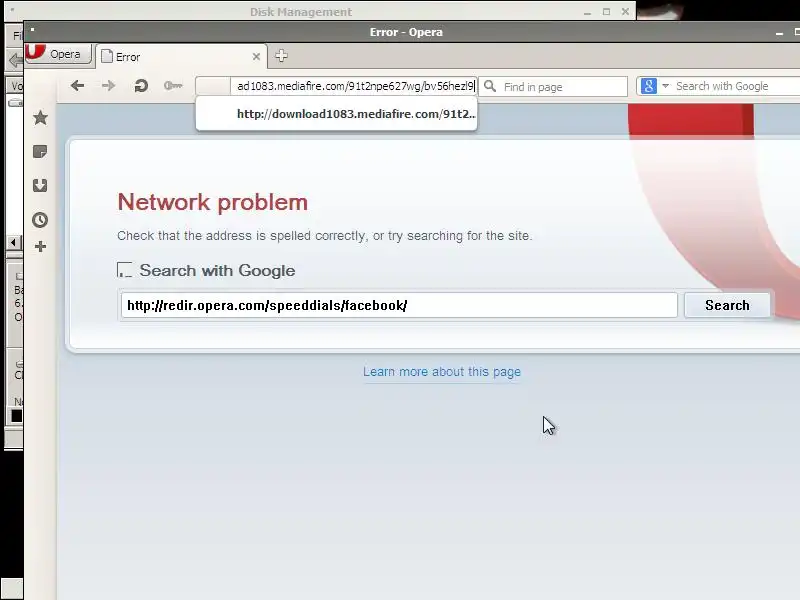Close the Error tab
This screenshot has width=800, height=600.
point(256,57)
